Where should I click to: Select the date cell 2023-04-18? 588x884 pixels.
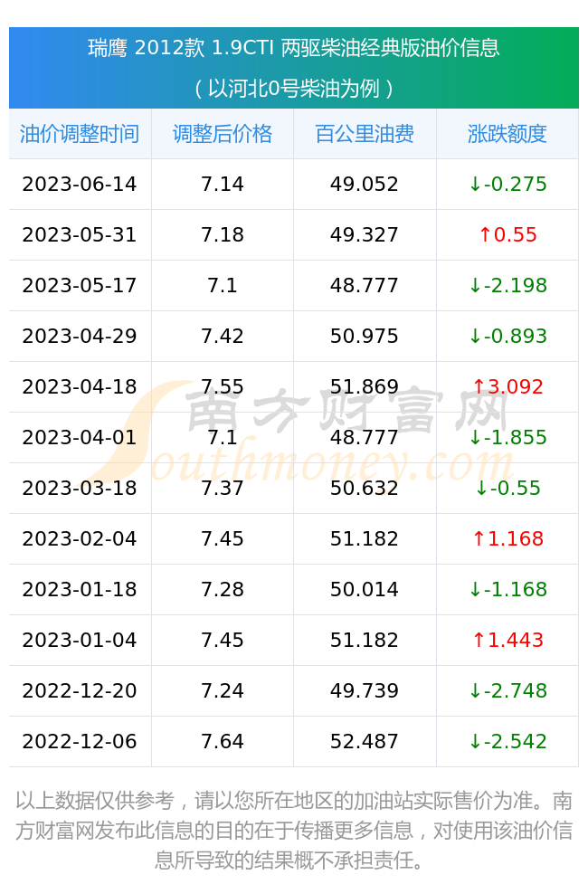80,387
